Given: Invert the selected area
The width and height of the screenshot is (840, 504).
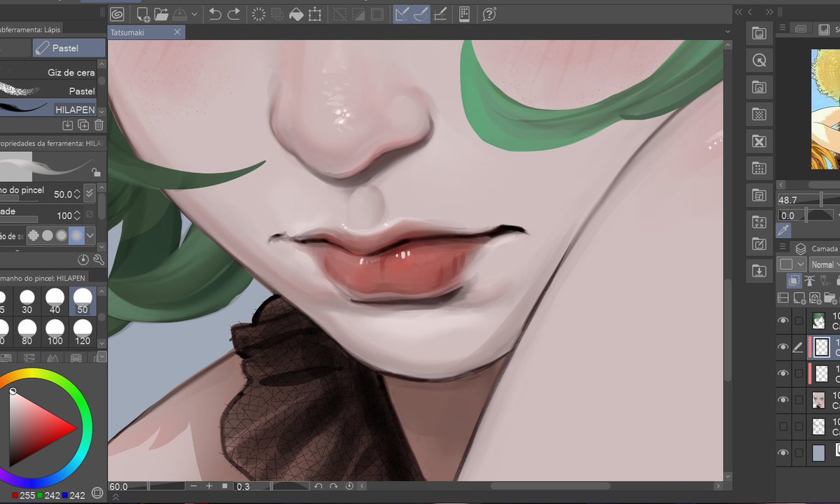Looking at the screenshot, I should [x=358, y=14].
